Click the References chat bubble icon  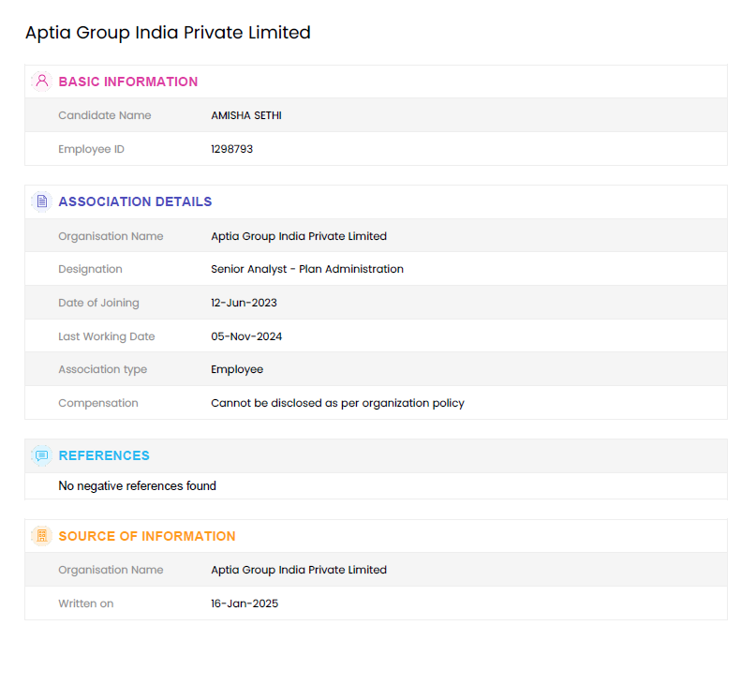coord(41,455)
